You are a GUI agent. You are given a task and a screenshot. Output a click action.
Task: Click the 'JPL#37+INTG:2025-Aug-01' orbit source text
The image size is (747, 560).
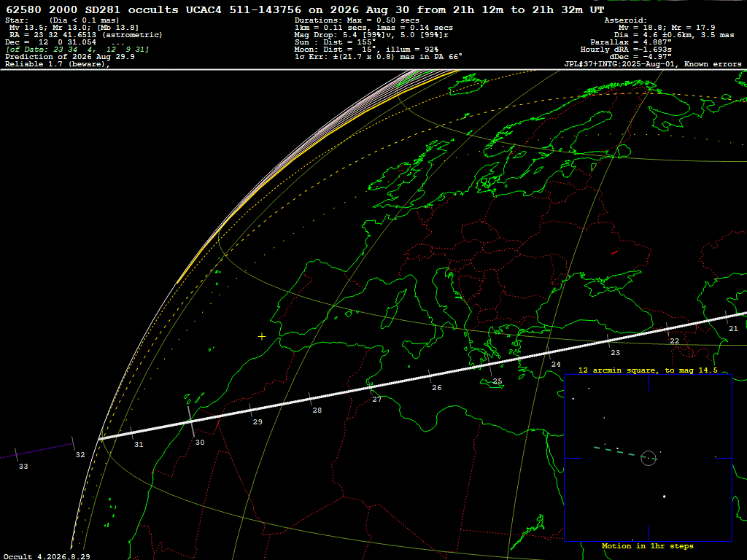pos(620,64)
